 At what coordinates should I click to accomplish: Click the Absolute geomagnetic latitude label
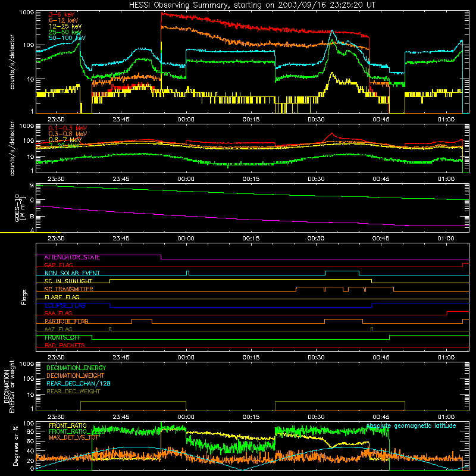[x=411, y=425]
